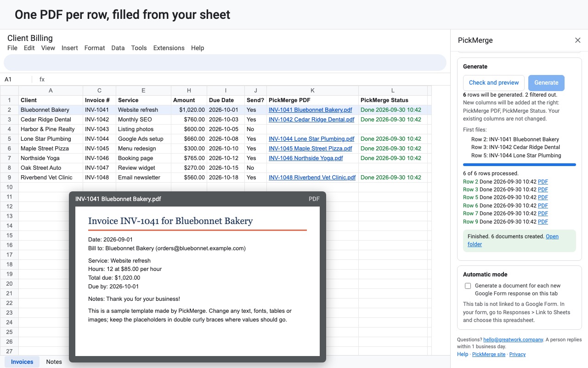Enable automatic document generation for new Form responses
The width and height of the screenshot is (588, 368).
(468, 286)
